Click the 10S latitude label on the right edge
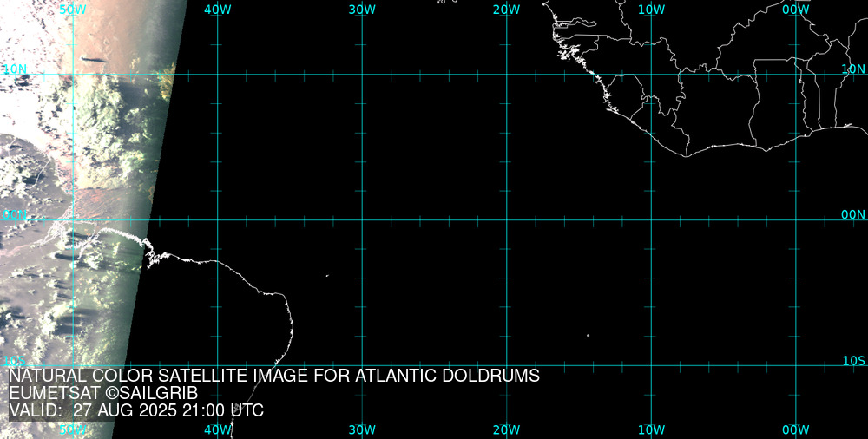This screenshot has width=868, height=439. 853,361
